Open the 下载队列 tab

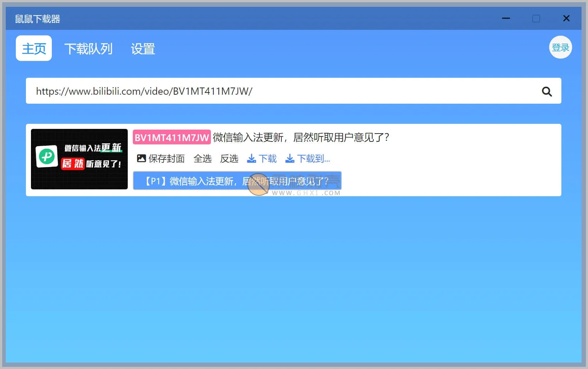[x=89, y=49]
